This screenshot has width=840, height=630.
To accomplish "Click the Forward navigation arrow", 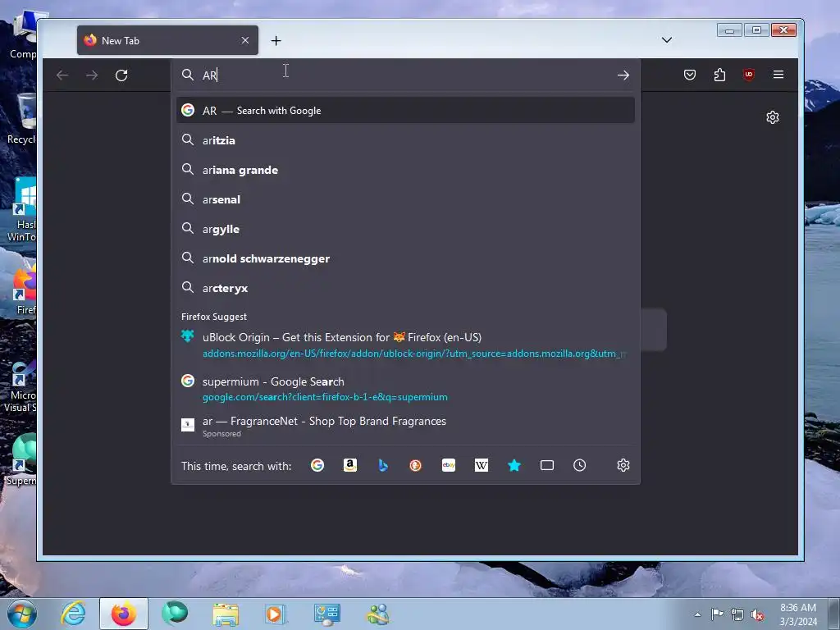I will [x=92, y=75].
